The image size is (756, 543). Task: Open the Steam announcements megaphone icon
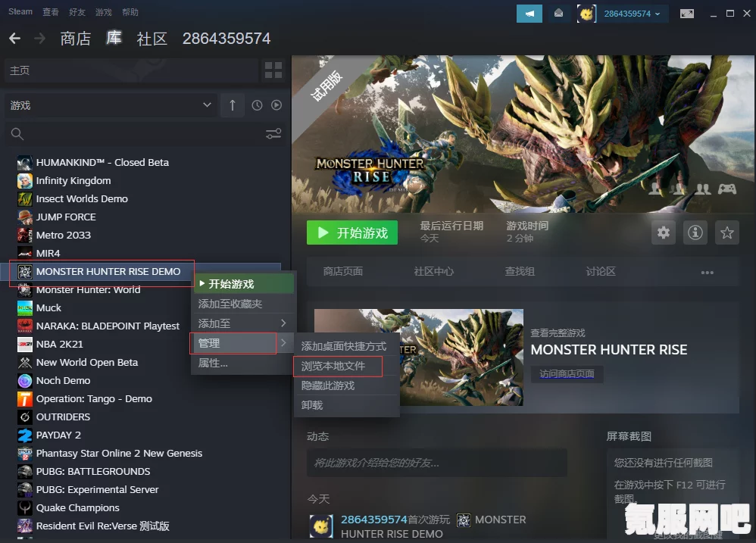530,14
